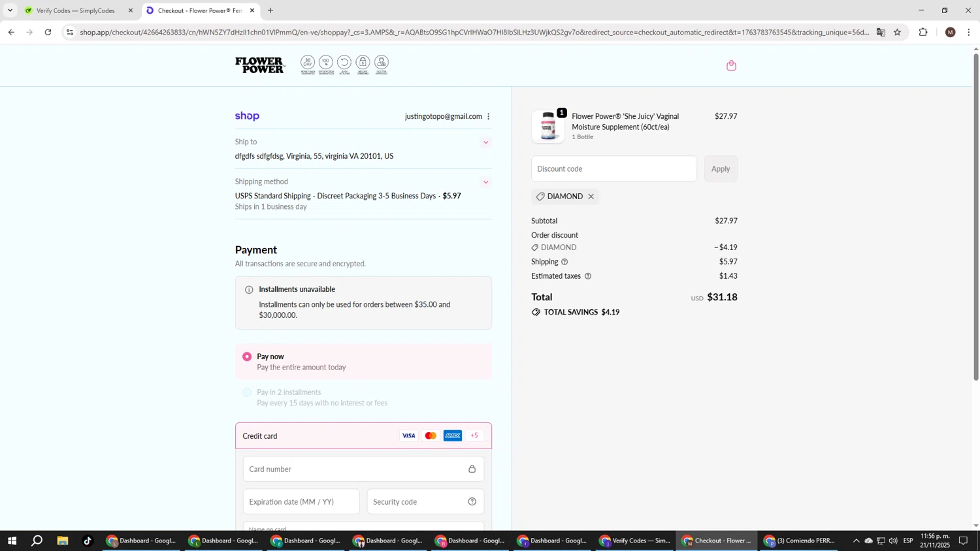Open TikTok app from taskbar
The image size is (980, 551).
(88, 541)
